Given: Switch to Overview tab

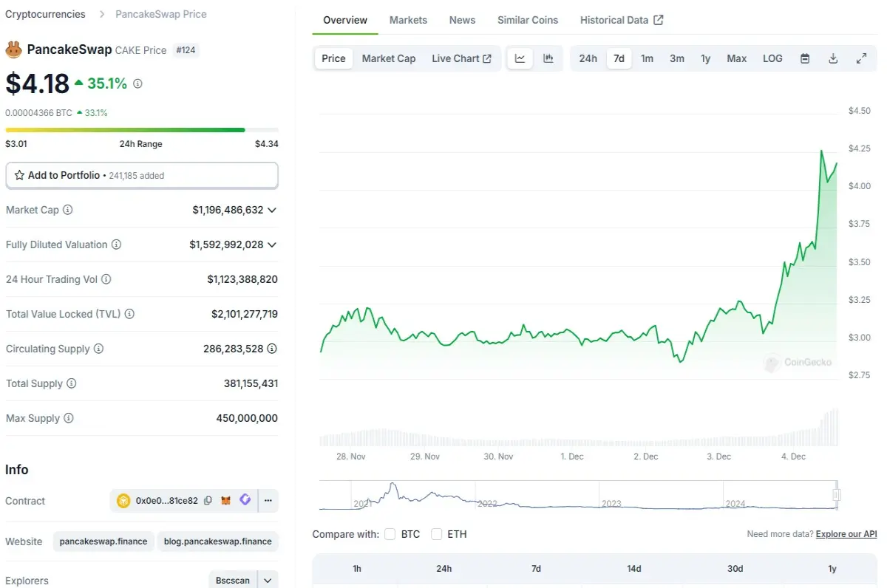Looking at the screenshot, I should pos(345,20).
